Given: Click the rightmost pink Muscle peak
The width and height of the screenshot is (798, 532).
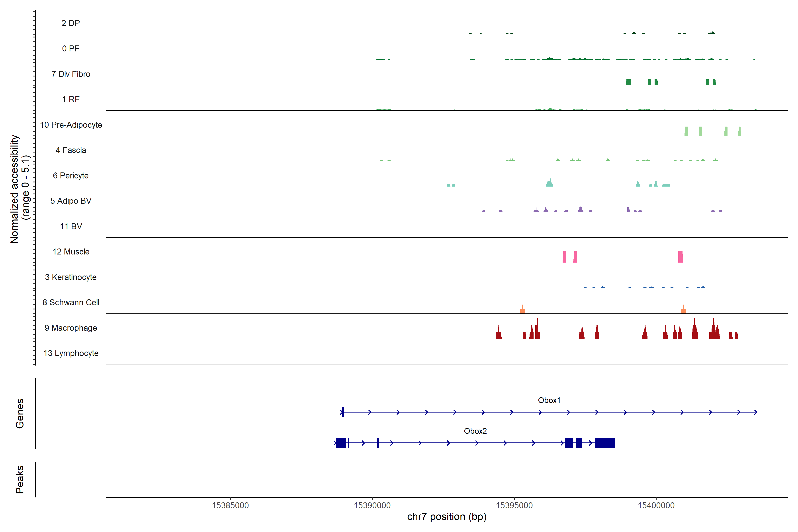Looking at the screenshot, I should (x=681, y=257).
